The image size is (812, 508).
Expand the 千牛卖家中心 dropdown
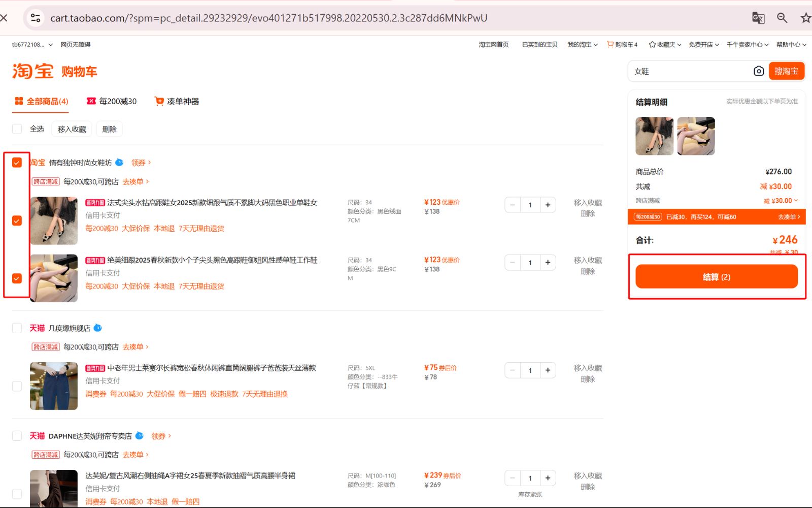(748, 45)
